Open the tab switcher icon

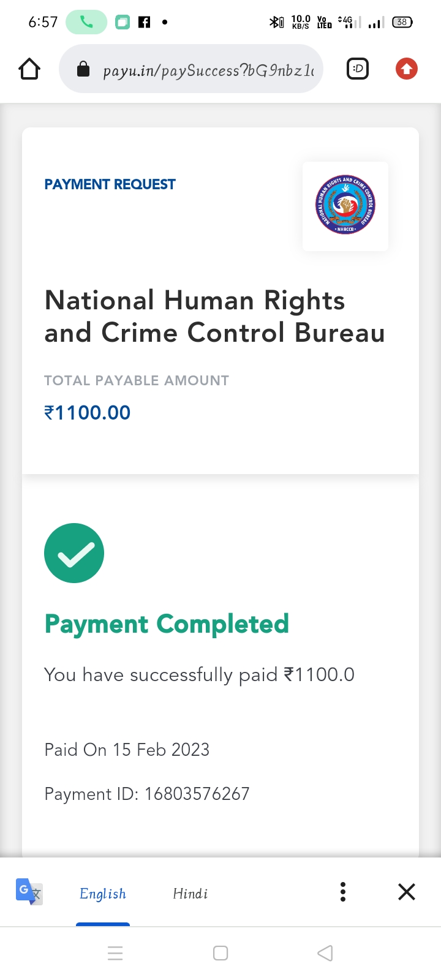pyautogui.click(x=358, y=69)
